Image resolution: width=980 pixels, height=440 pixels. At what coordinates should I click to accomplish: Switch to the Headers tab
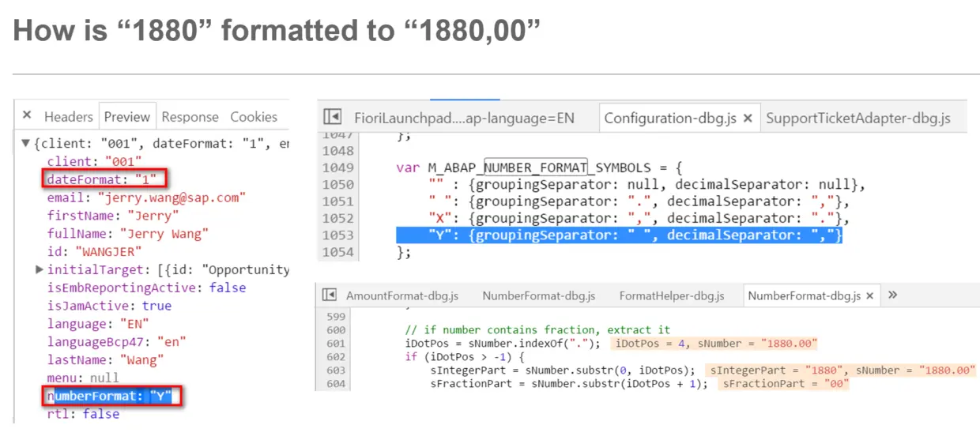point(68,116)
